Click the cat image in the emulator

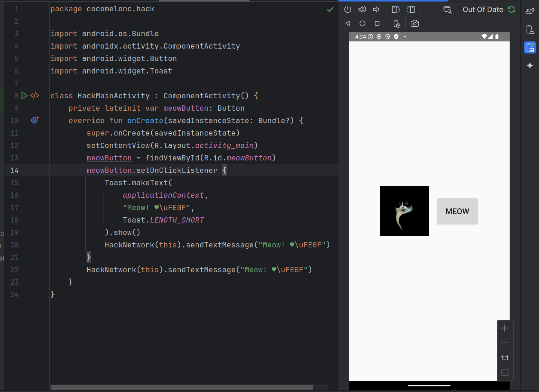coord(404,211)
